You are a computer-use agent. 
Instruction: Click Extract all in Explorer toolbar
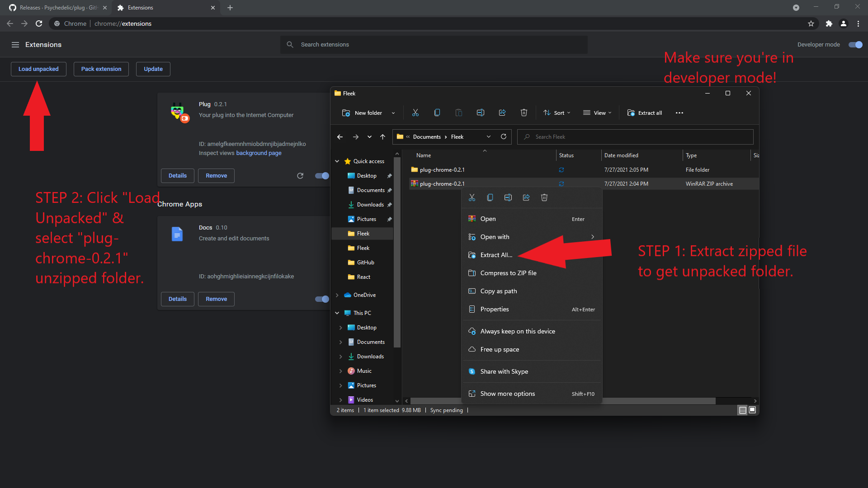(645, 113)
